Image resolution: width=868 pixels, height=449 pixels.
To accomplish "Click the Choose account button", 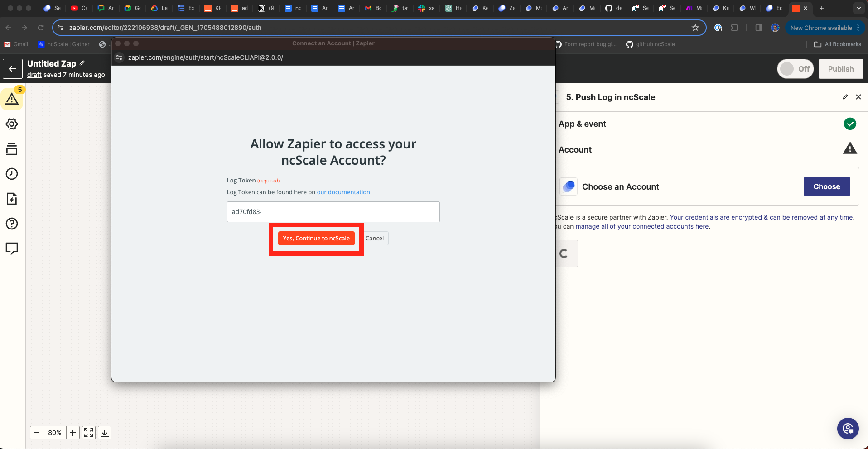I will (x=826, y=186).
